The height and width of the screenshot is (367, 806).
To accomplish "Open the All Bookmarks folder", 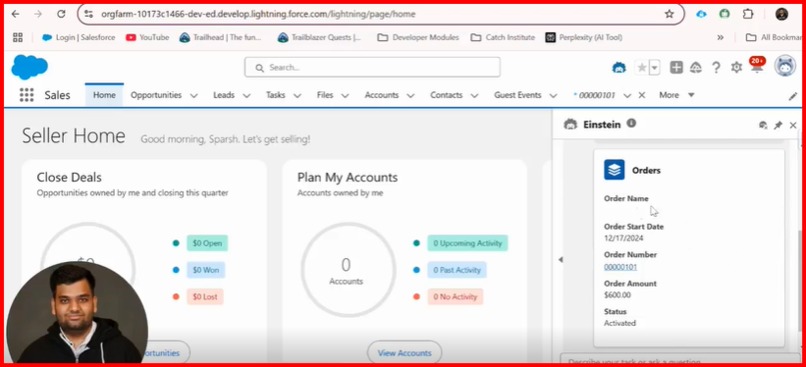I will pyautogui.click(x=774, y=37).
